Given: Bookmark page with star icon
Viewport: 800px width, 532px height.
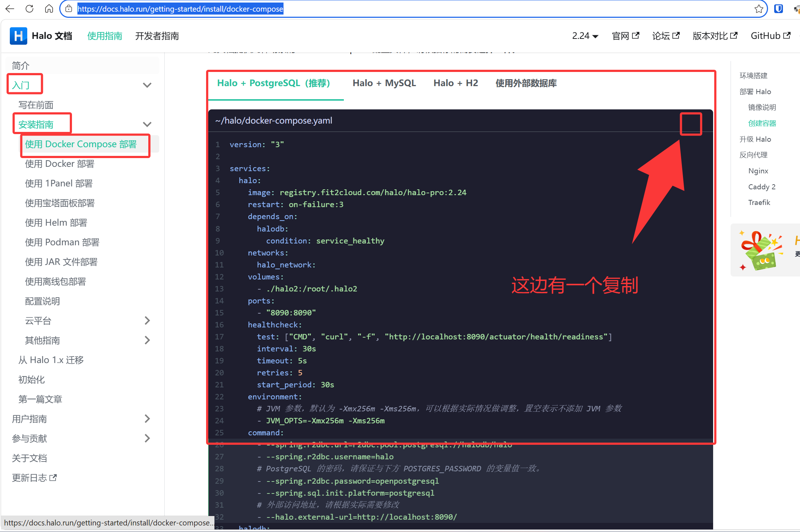Looking at the screenshot, I should (x=759, y=9).
